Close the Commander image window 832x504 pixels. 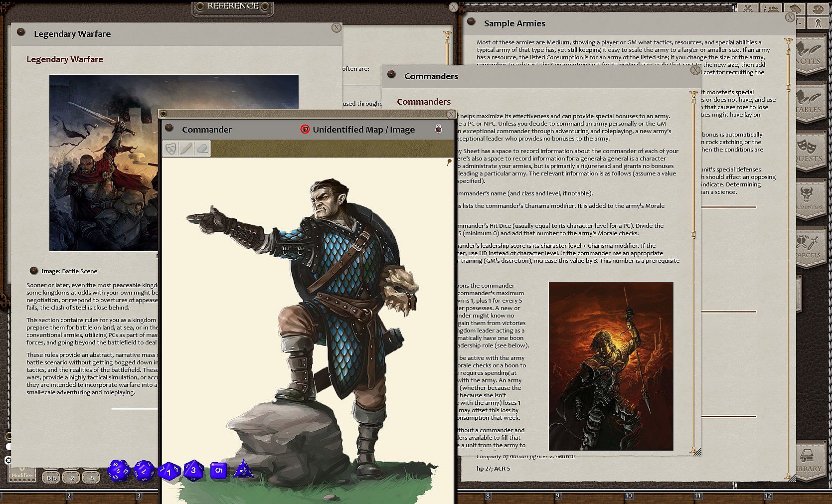click(x=451, y=114)
